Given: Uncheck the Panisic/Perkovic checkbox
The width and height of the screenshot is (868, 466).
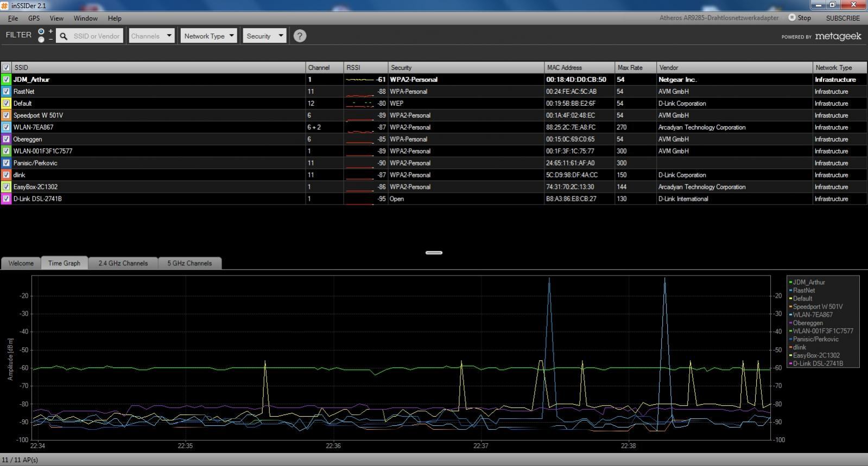Looking at the screenshot, I should (6, 163).
